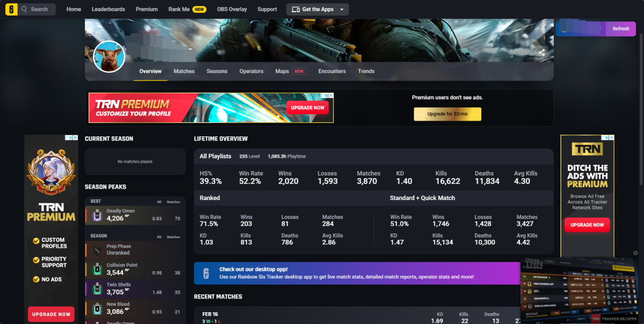Click the search magnifier icon

(x=24, y=9)
